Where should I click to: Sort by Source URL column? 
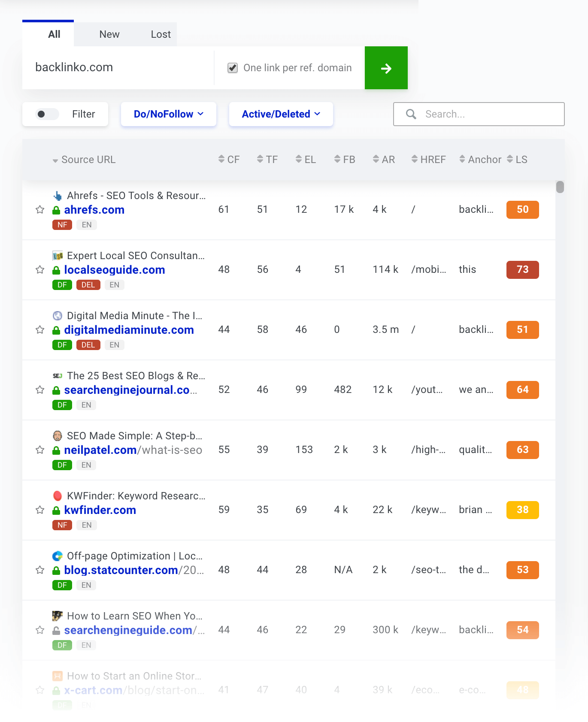coord(84,160)
